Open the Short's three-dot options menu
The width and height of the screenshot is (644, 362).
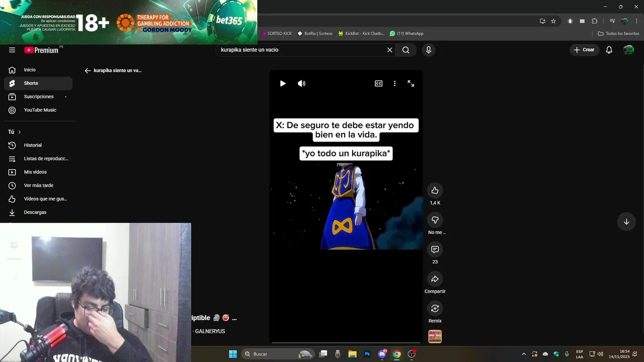[x=394, y=83]
